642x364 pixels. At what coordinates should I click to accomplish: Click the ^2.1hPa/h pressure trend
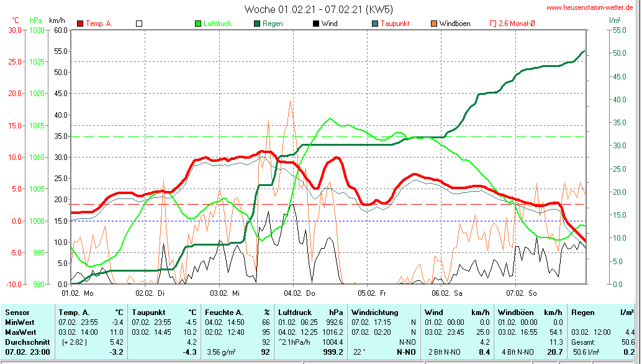pos(294,342)
